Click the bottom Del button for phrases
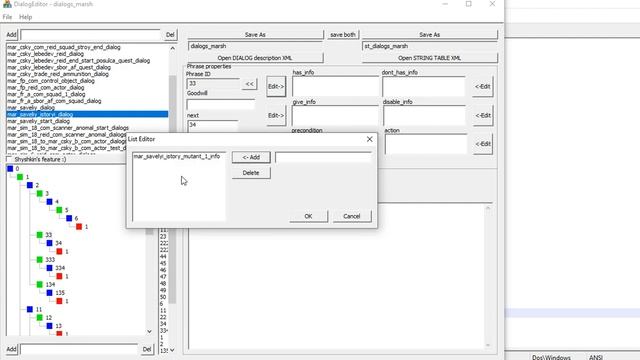Screen dimensions: 640x360 click(147, 349)
